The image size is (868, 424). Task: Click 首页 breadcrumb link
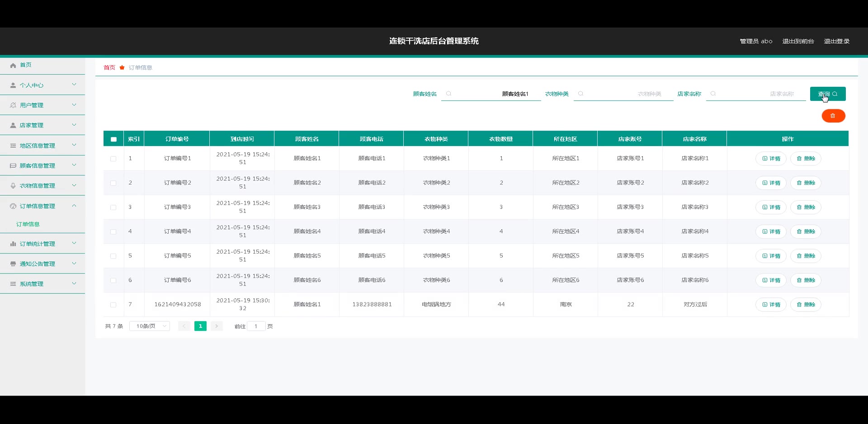[109, 67]
